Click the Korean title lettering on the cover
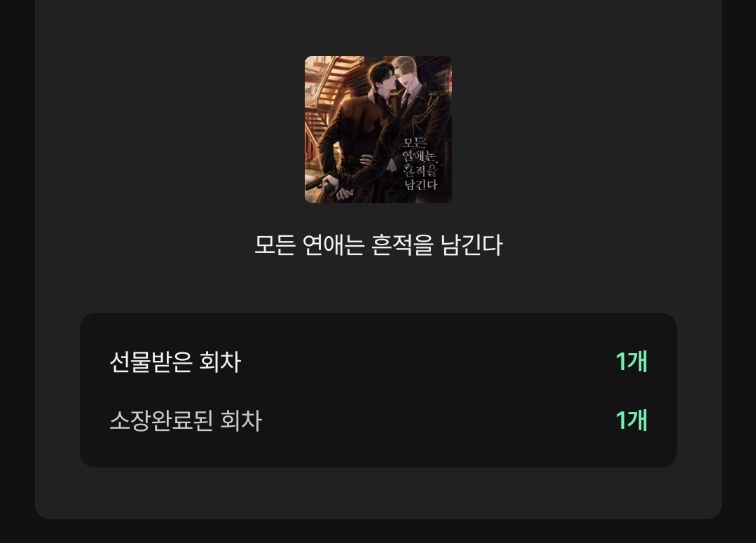Viewport: 756px width, 543px height. point(420,163)
